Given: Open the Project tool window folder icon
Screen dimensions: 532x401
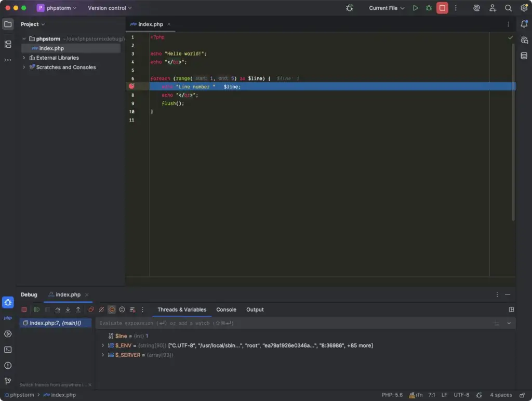Looking at the screenshot, I should pos(8,24).
